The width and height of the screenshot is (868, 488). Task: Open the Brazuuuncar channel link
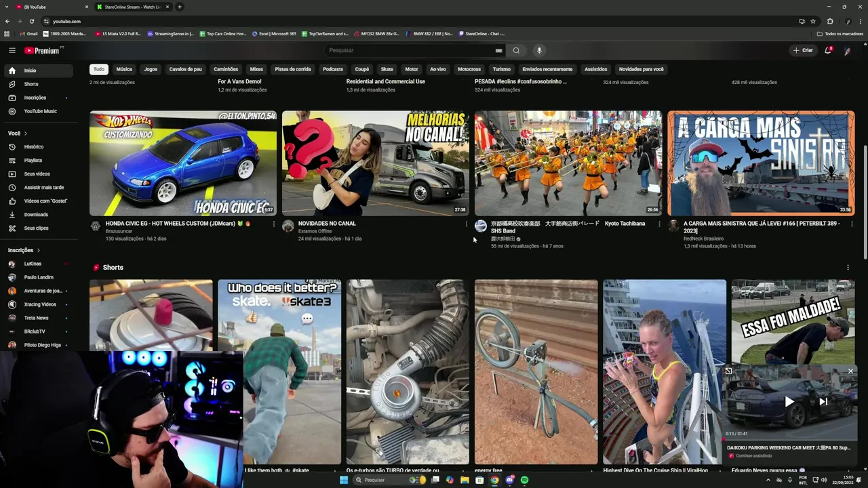(x=119, y=231)
